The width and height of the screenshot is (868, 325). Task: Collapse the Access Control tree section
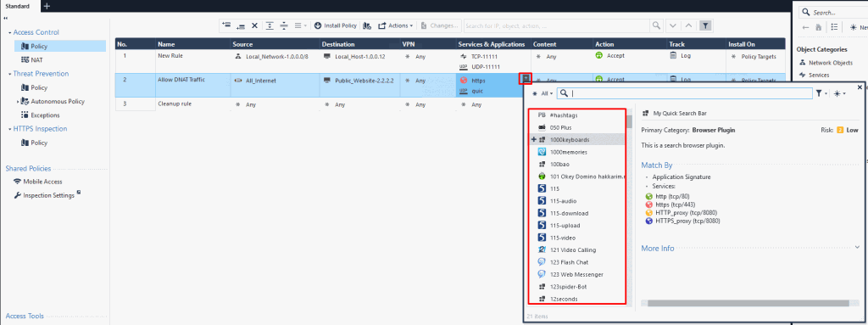point(10,33)
